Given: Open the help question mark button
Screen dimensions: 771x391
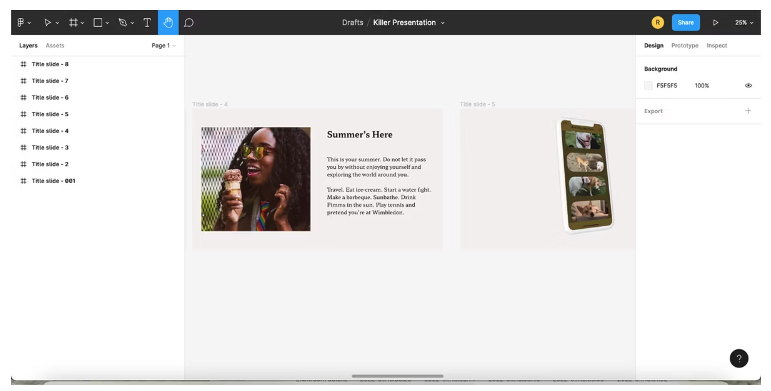Looking at the screenshot, I should [739, 358].
